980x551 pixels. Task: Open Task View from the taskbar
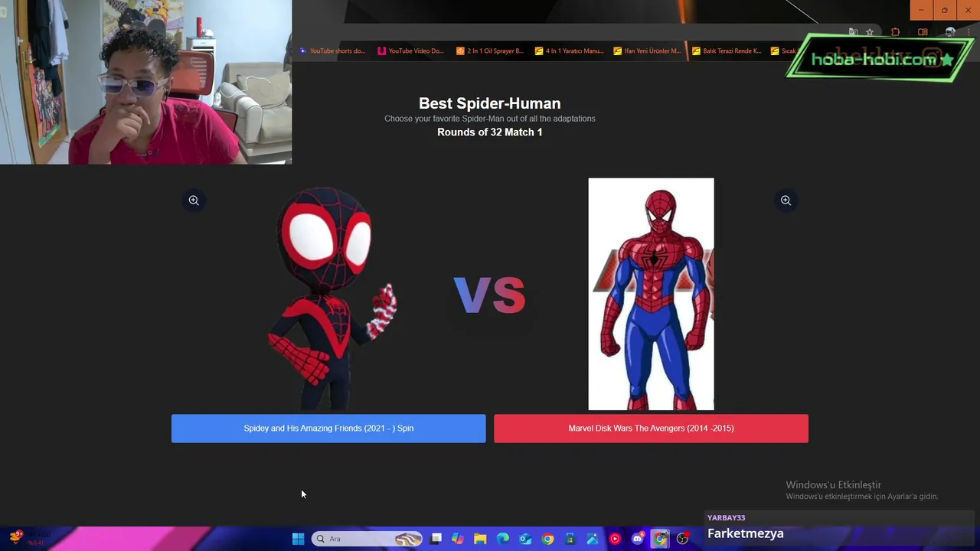[x=436, y=539]
